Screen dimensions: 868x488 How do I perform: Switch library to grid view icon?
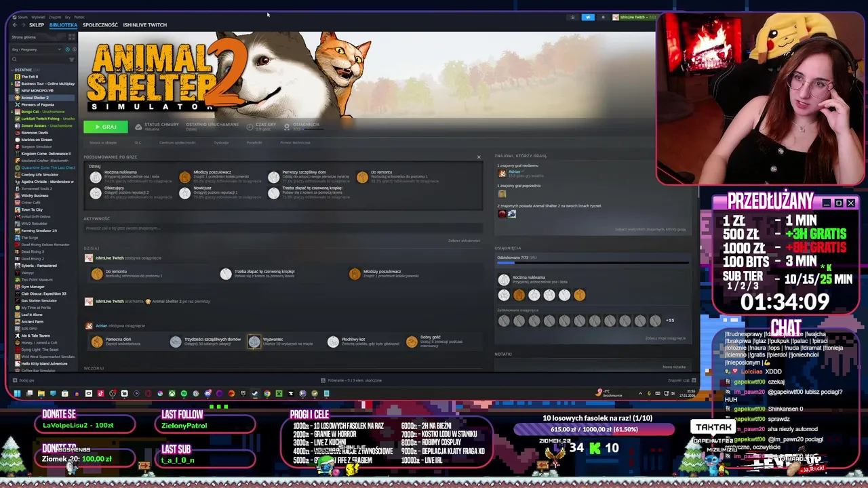(72, 37)
